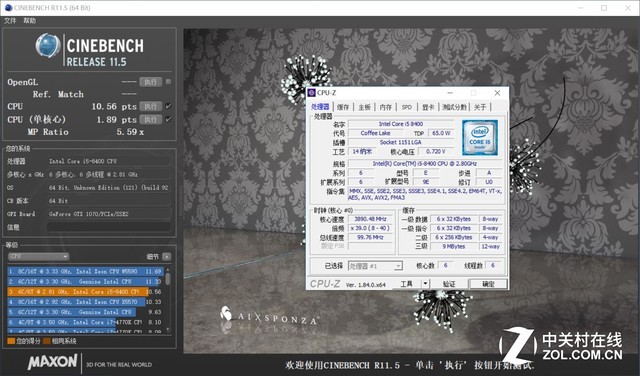The image size is (640, 376).
Task: Select ranking row 8C/16T Xeon X5570 10.33
Action: pos(85,302)
